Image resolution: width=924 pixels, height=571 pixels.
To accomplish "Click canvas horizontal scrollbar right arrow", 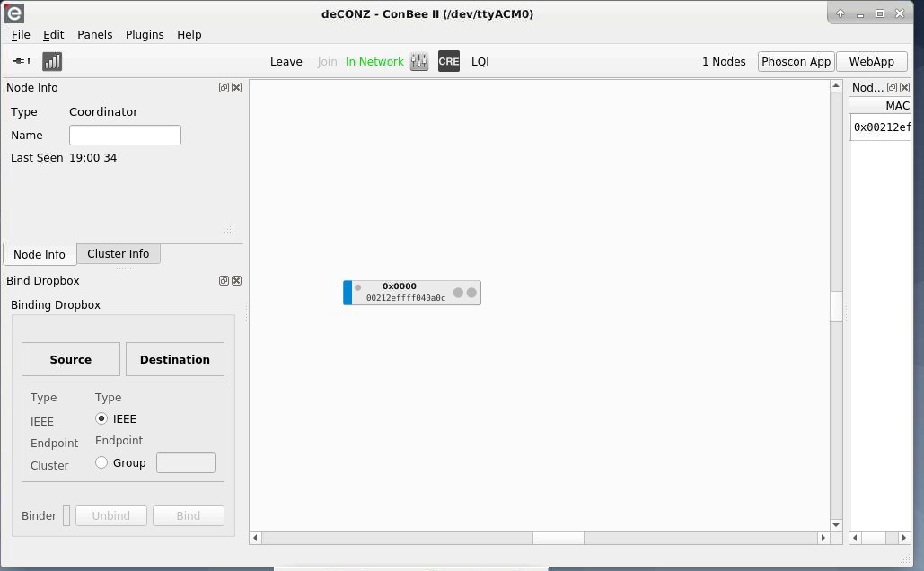I will 823,538.
